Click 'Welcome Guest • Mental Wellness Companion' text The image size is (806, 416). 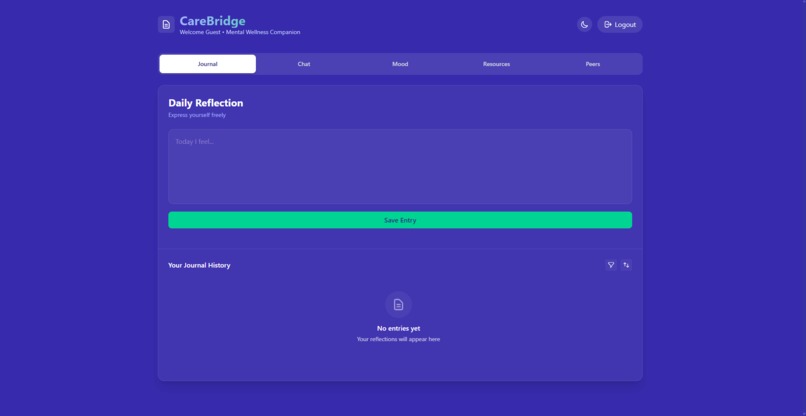click(240, 32)
